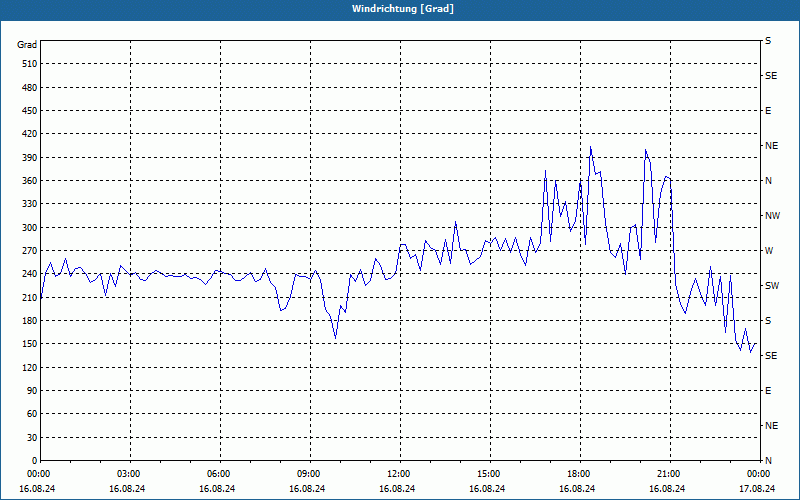Click the 16.08.24 date under 12:00

pos(397,488)
